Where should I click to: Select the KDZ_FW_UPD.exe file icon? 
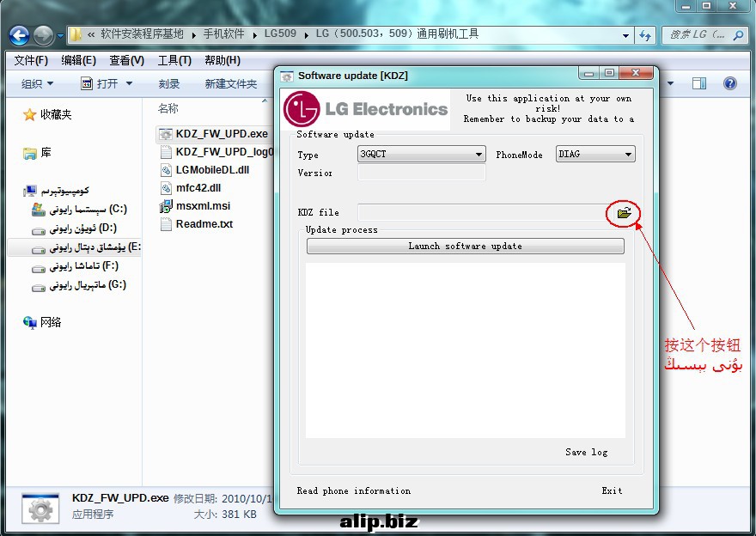166,134
